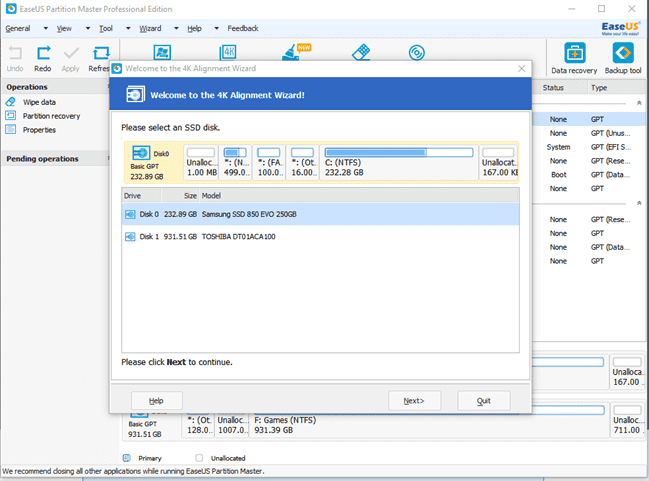
Task: Select 1007.0 unallocated block on Disk 1 map
Action: (232, 425)
